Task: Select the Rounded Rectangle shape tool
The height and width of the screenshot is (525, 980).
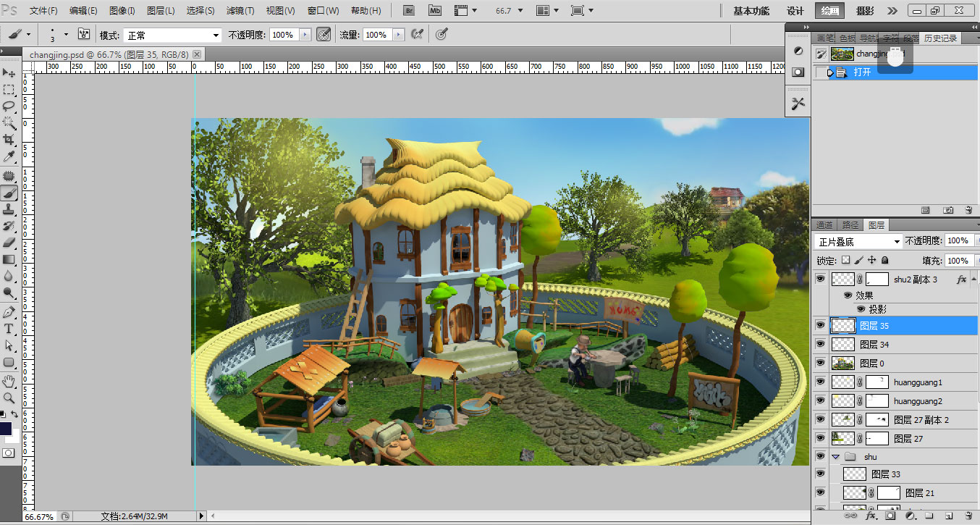Action: tap(9, 362)
